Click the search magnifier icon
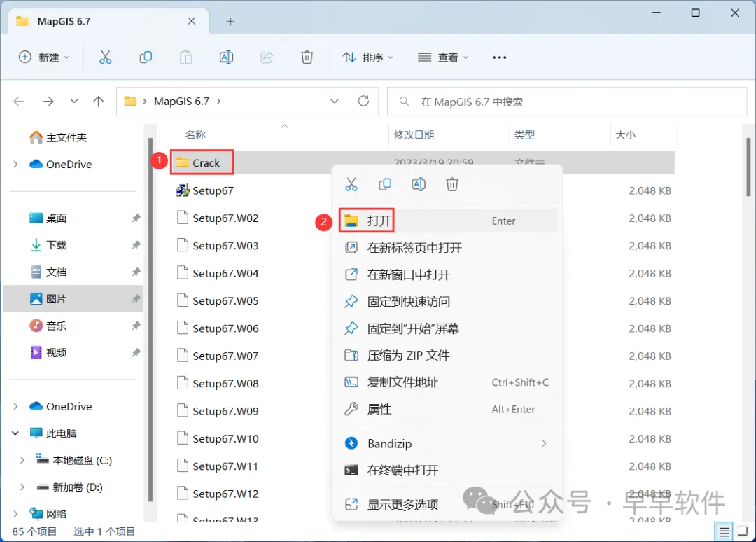 (404, 102)
